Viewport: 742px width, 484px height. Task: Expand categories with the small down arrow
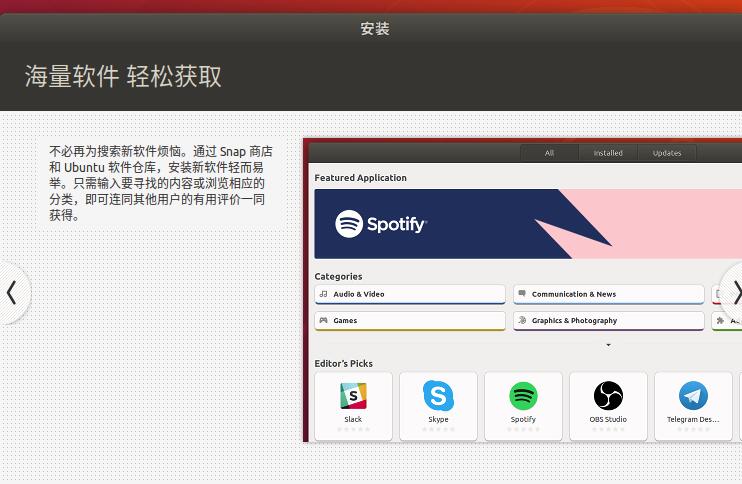[608, 345]
